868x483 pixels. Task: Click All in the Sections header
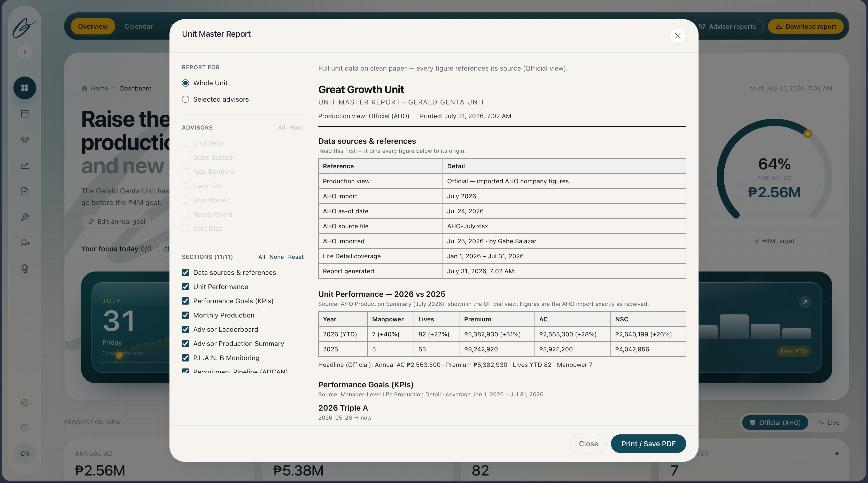261,257
